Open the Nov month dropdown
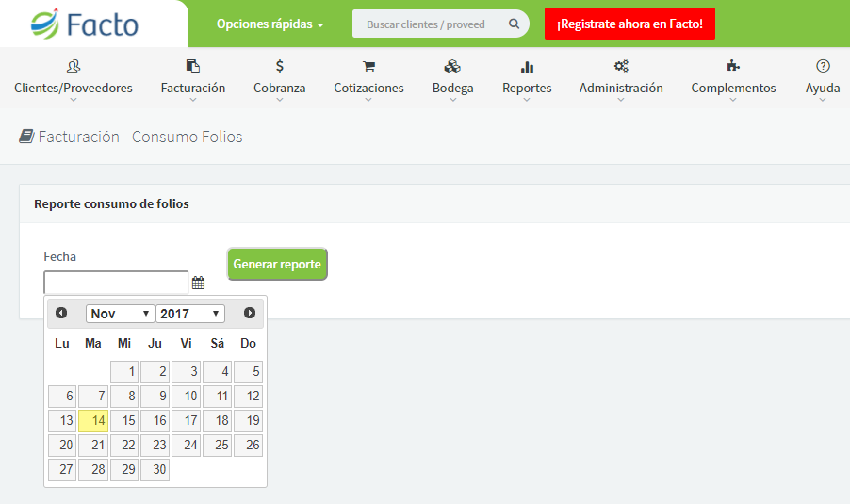The height and width of the screenshot is (504, 850). coord(120,314)
